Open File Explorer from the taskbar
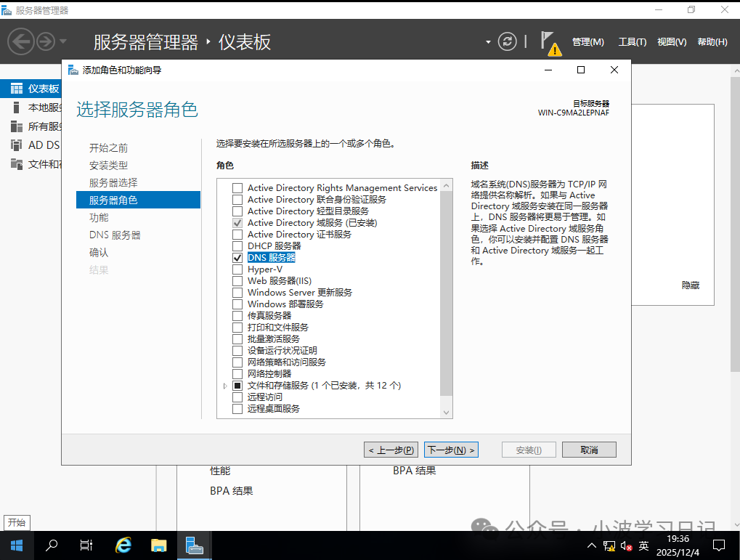The height and width of the screenshot is (560, 740). point(158,545)
